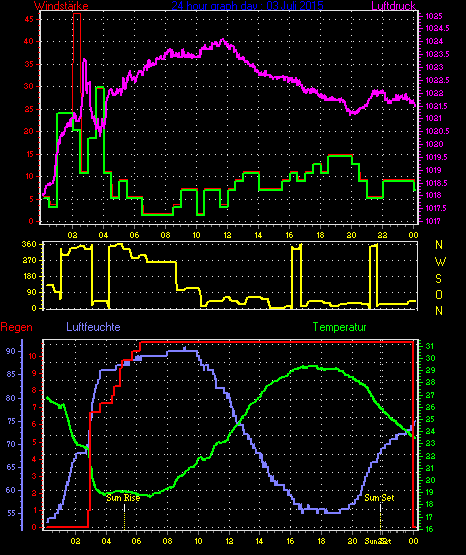Click the Windstärke label above the chart
The height and width of the screenshot is (555, 466).
tap(61, 5)
